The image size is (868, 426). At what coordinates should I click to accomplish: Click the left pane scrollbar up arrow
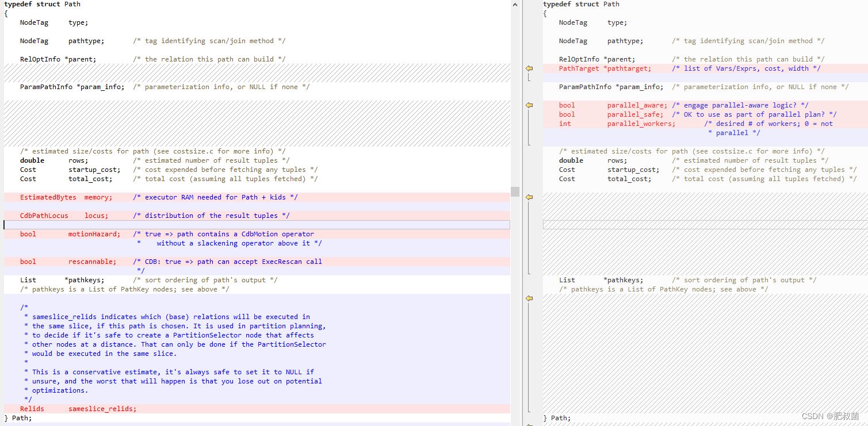coord(515,4)
